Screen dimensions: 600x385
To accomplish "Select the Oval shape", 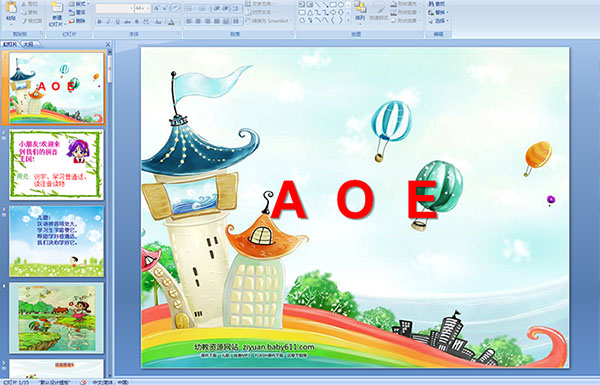I will [341, 4].
